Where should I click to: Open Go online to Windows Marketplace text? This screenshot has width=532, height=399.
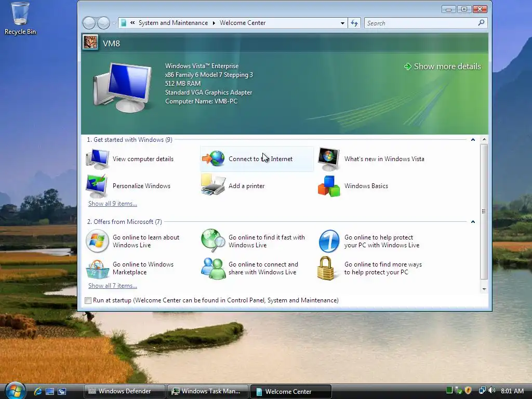click(143, 269)
